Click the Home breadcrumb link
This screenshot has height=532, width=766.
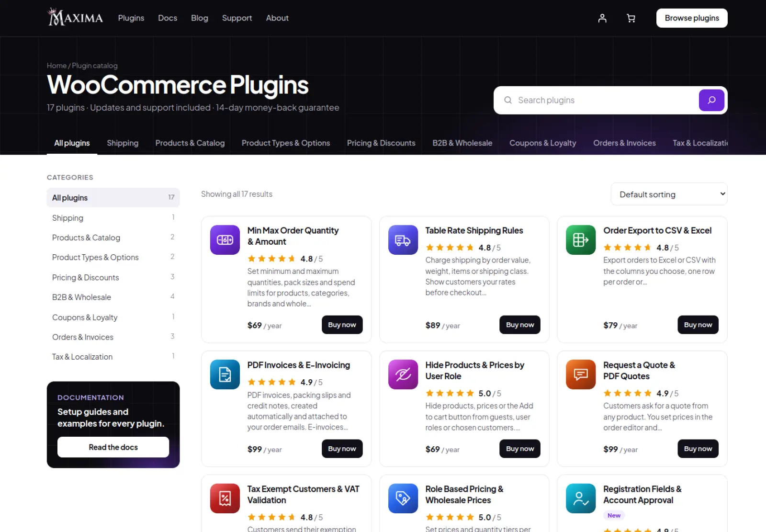pyautogui.click(x=56, y=66)
